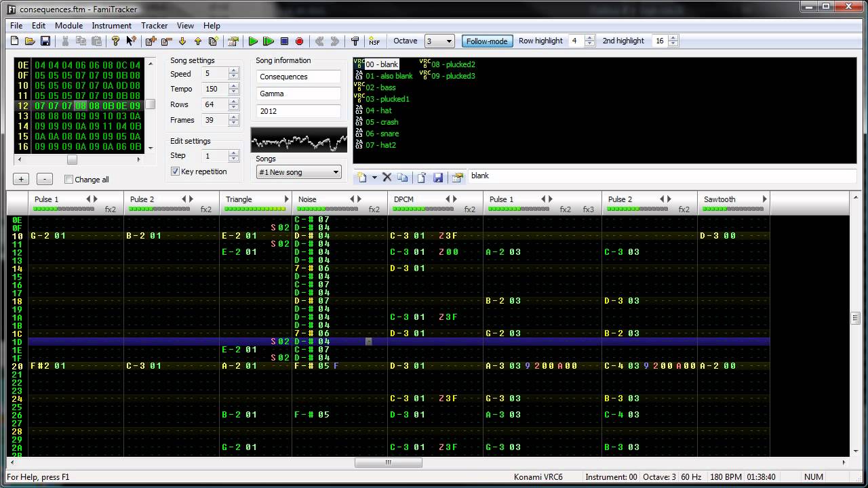The width and height of the screenshot is (868, 488).
Task: Open configuration with the hammer icon
Action: (x=355, y=41)
